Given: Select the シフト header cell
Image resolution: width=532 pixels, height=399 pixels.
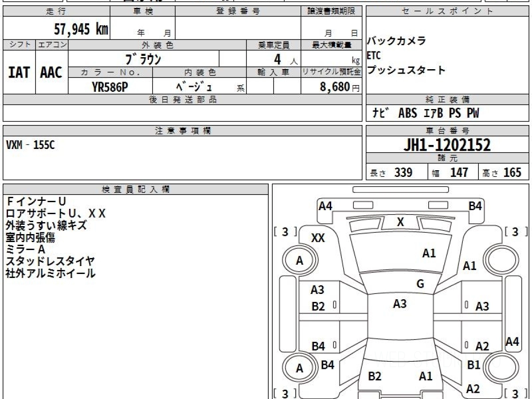Looking at the screenshot, I should click(19, 45).
